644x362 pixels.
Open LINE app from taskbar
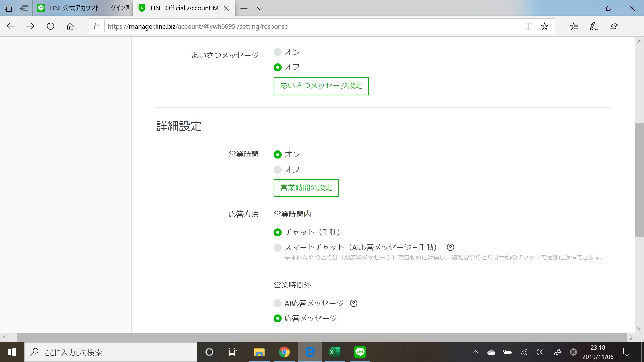tap(360, 352)
